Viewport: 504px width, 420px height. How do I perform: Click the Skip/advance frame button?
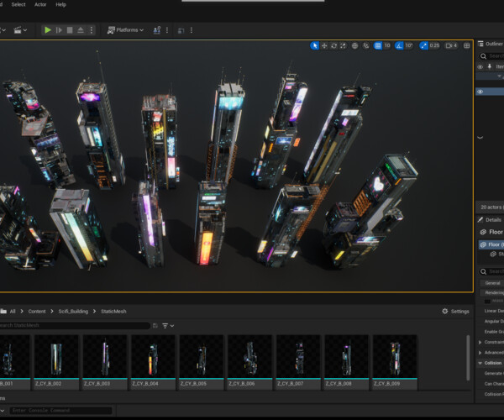pos(59,30)
